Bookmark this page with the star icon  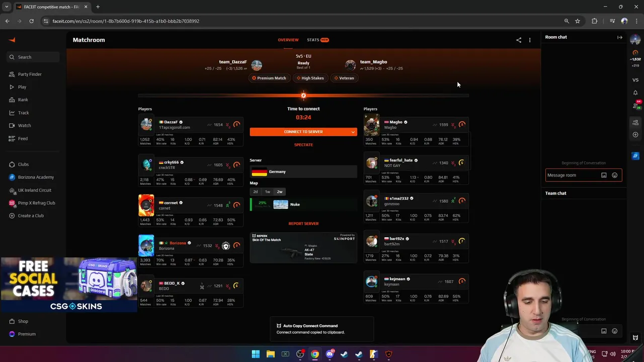(x=578, y=21)
